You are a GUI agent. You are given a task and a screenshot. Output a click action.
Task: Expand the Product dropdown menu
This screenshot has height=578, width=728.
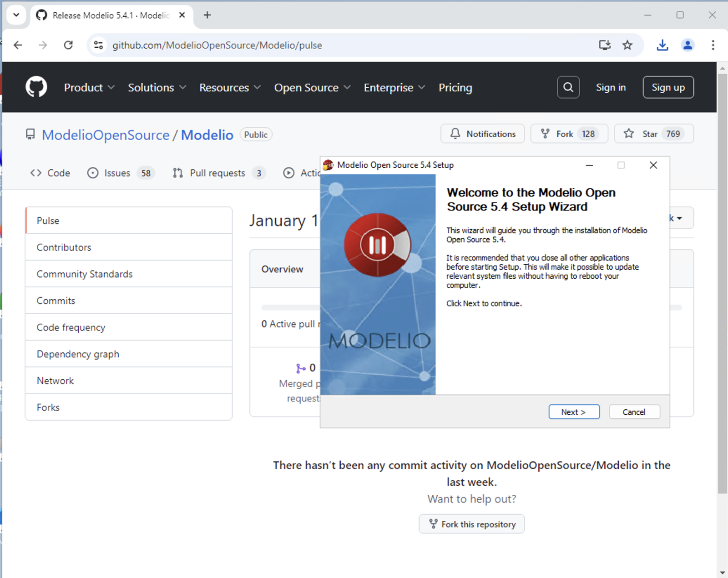89,87
